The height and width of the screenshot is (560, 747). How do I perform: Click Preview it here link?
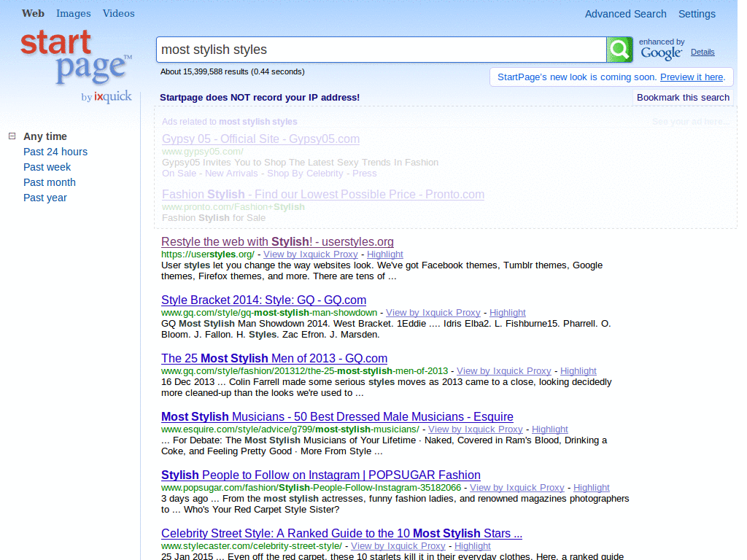(692, 77)
